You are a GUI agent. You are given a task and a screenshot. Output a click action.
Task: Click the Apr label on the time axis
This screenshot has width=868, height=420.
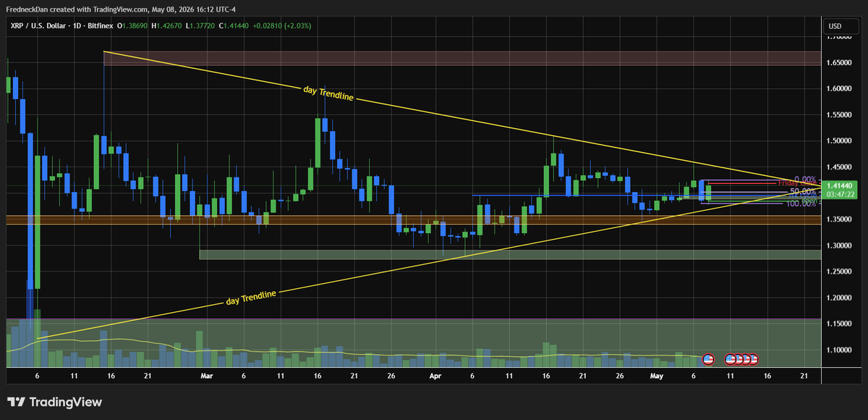(435, 377)
